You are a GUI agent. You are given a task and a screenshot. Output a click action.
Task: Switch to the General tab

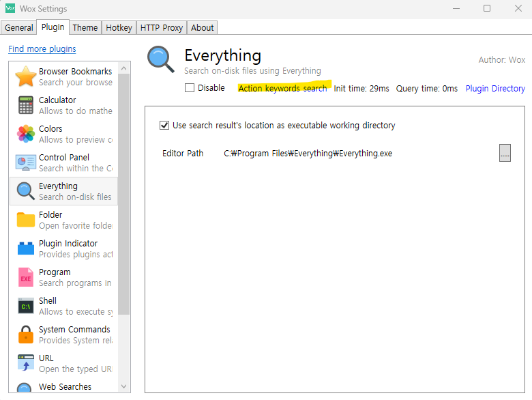[18, 27]
